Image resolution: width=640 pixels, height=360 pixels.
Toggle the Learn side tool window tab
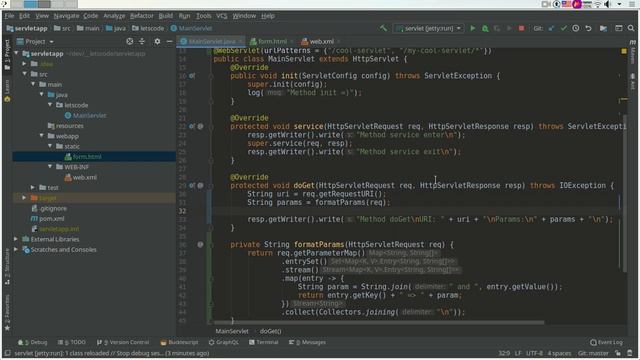pyautogui.click(x=7, y=90)
